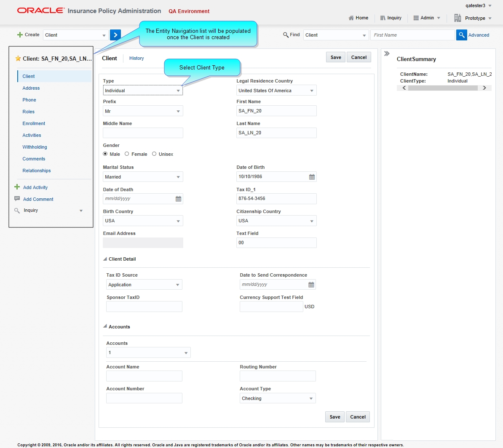Open the Account Type dropdown showing Checking
The image size is (503, 448).
tap(278, 398)
